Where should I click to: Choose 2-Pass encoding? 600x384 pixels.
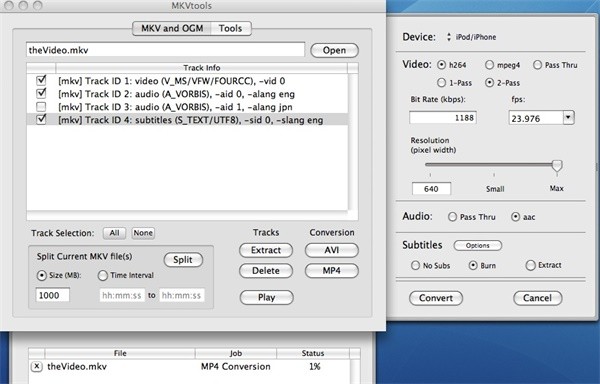pyautogui.click(x=489, y=83)
